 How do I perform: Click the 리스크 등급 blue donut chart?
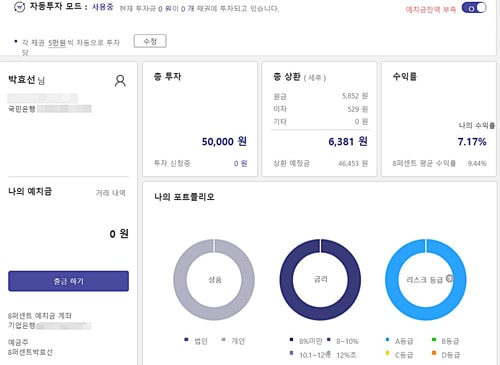[426, 279]
